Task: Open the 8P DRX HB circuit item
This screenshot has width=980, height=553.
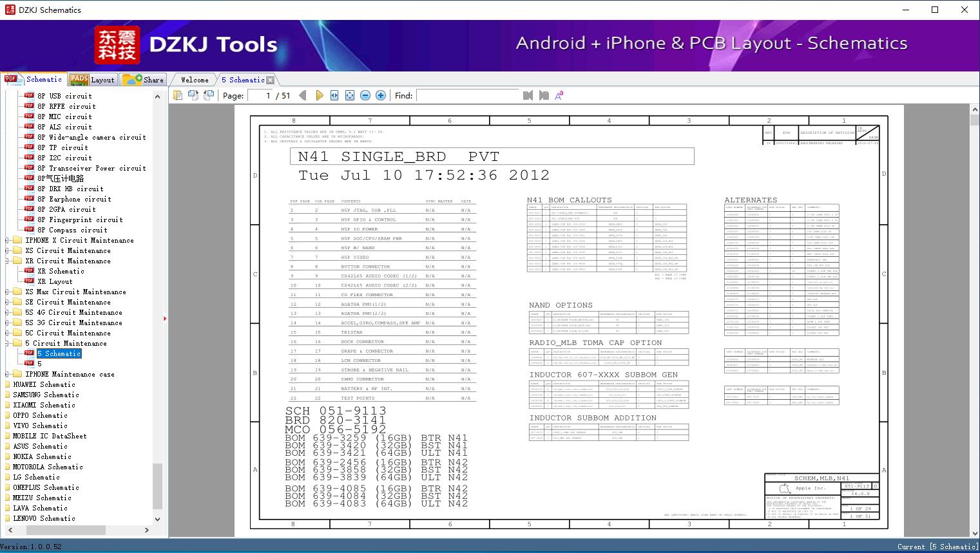Action: (70, 189)
